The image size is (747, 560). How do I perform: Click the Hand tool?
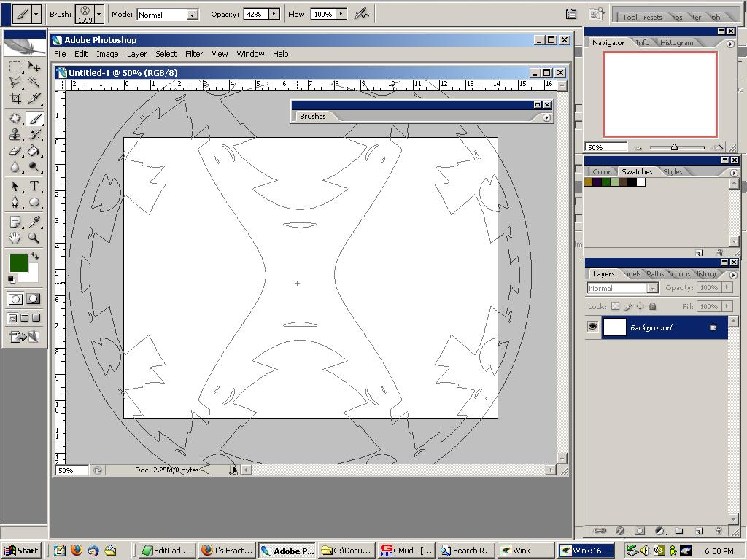pos(15,238)
